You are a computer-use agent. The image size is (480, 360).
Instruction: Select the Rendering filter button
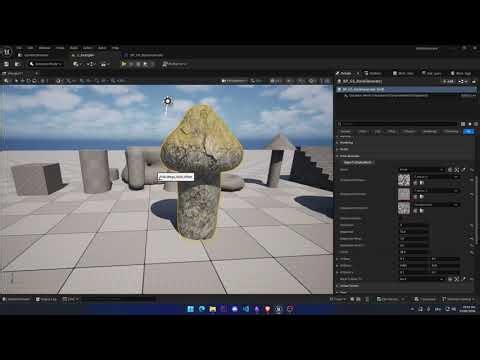pyautogui.click(x=430, y=132)
